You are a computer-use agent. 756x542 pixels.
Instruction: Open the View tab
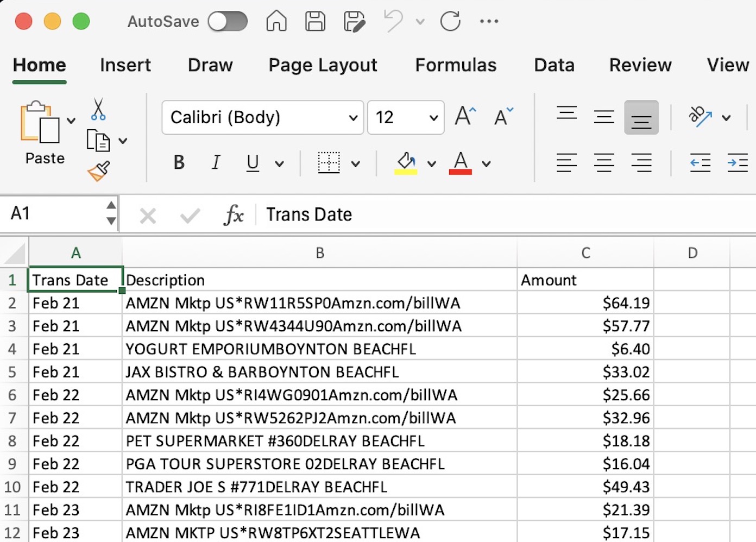click(728, 65)
